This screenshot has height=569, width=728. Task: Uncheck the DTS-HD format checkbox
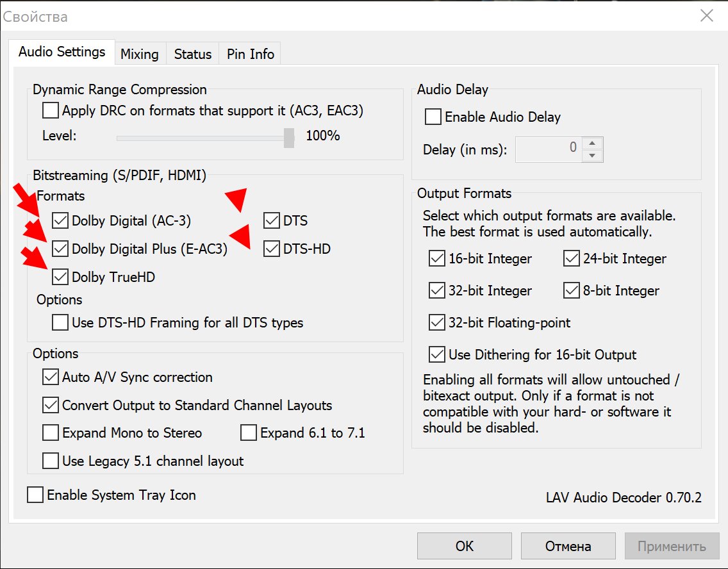(272, 249)
